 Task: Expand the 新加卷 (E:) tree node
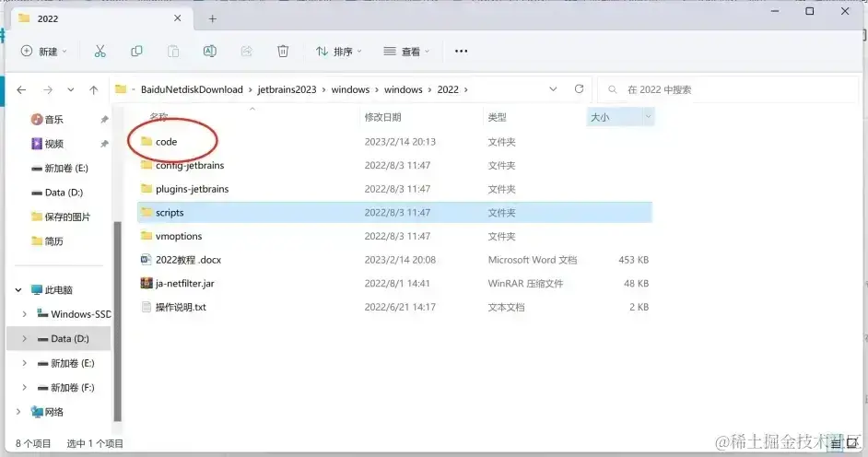point(24,363)
